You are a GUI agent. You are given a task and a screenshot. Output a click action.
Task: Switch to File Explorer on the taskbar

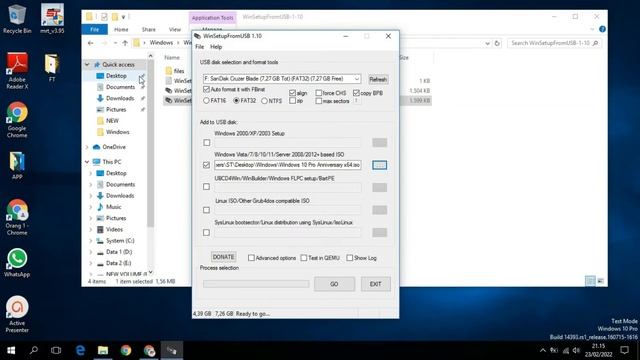(x=103, y=350)
